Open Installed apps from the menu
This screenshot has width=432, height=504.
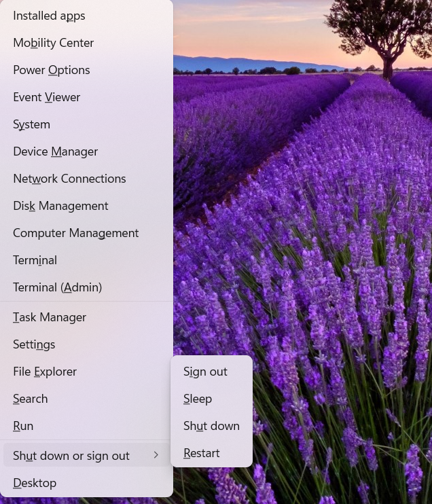49,16
